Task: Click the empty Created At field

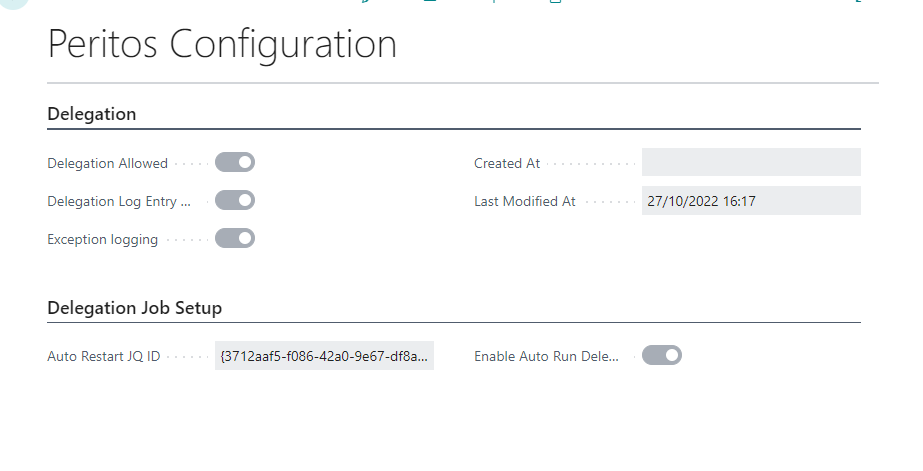Action: (751, 162)
